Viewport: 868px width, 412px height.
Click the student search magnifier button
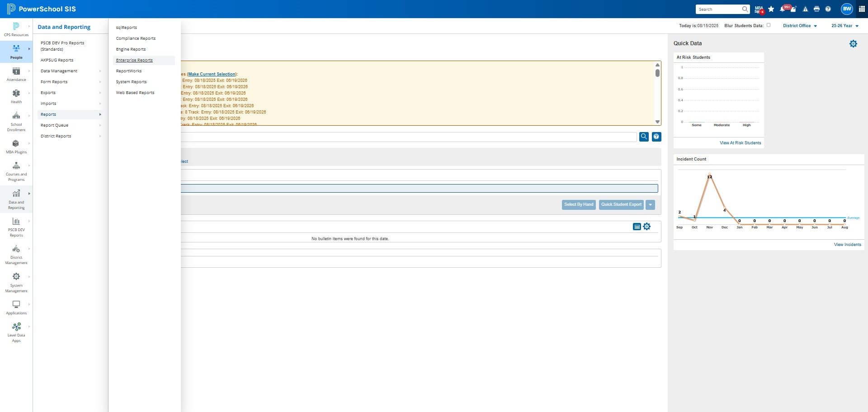pos(644,137)
